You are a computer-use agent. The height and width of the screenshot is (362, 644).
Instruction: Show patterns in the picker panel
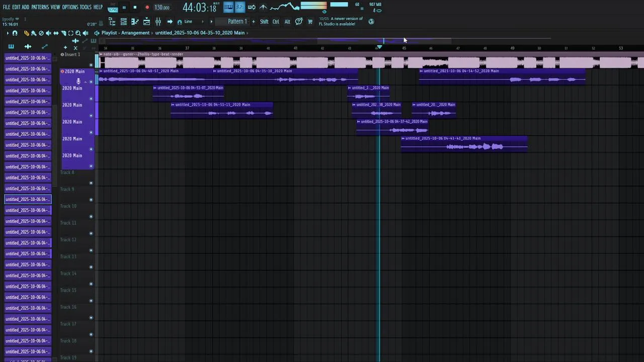coord(11,47)
